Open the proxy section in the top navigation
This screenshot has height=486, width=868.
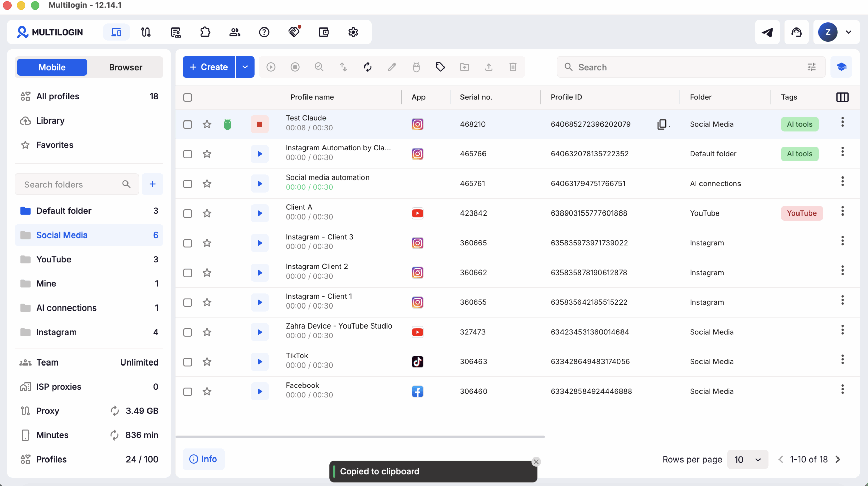[x=146, y=32]
